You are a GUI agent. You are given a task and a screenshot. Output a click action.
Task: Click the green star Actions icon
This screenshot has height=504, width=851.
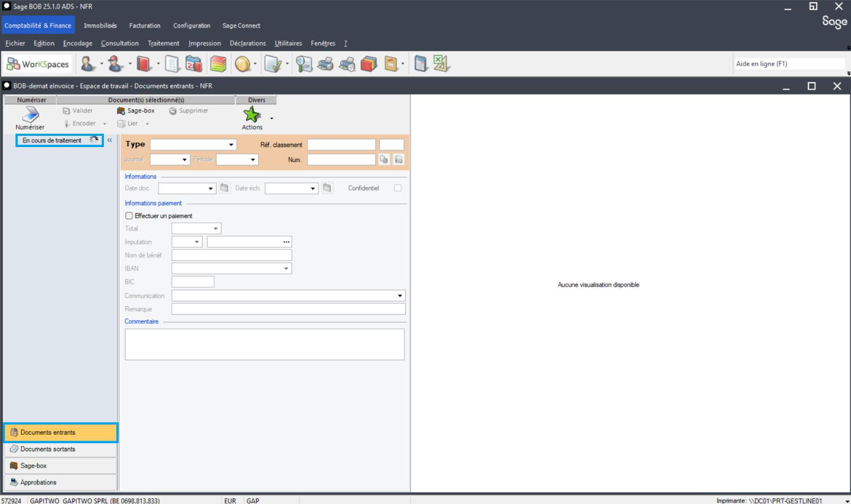click(252, 114)
